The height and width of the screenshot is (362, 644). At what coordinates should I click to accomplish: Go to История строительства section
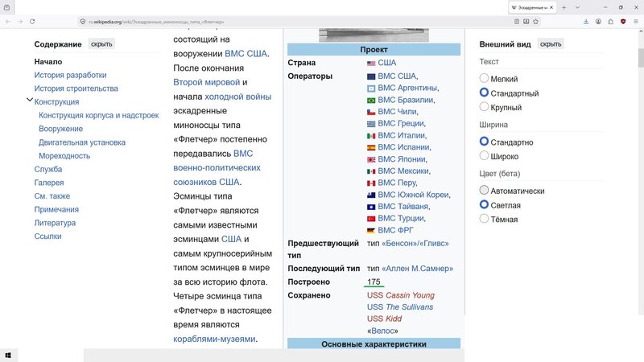point(76,88)
